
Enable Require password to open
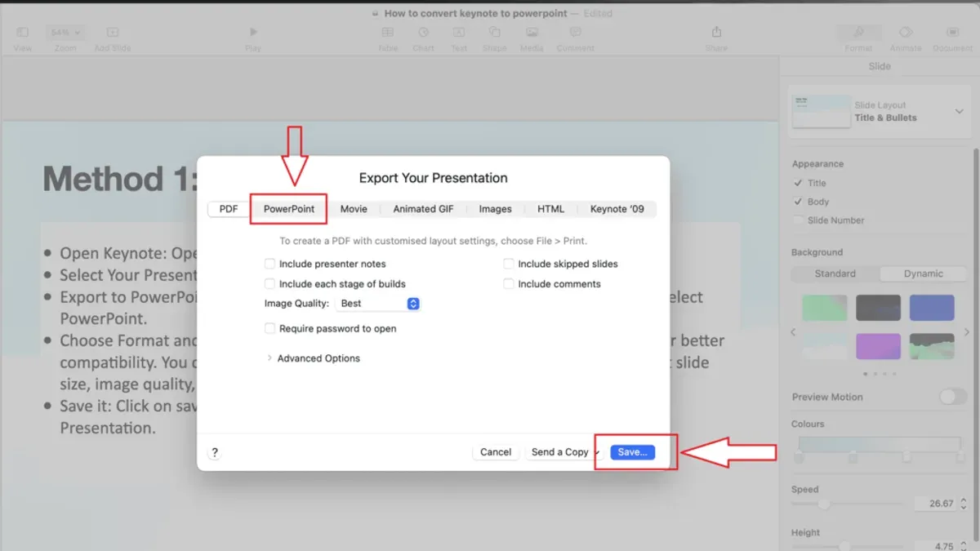point(269,328)
